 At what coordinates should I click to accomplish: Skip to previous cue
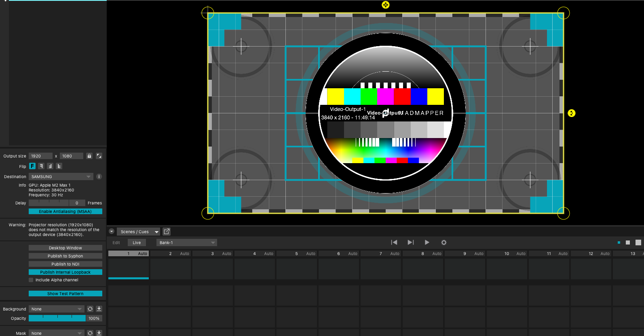[394, 242]
